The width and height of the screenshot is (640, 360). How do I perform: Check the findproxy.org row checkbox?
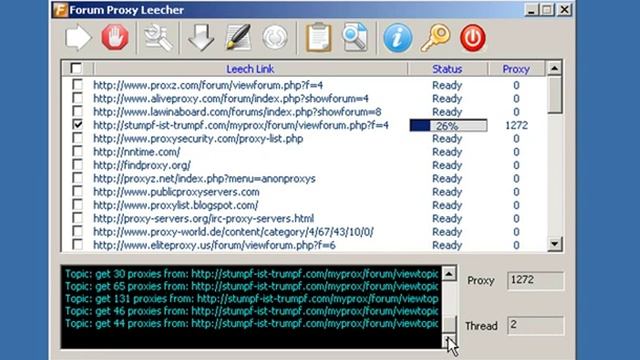tap(77, 164)
